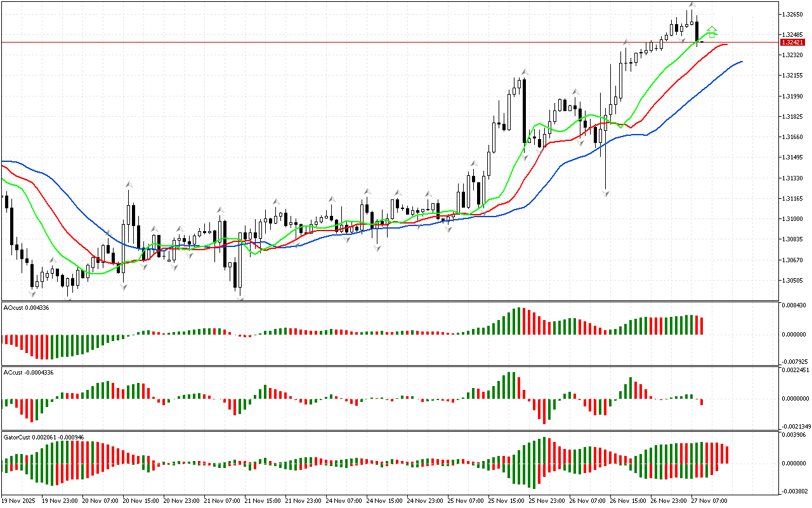
Task: Click the 27 Nov 07:00 time label
Action: (709, 500)
